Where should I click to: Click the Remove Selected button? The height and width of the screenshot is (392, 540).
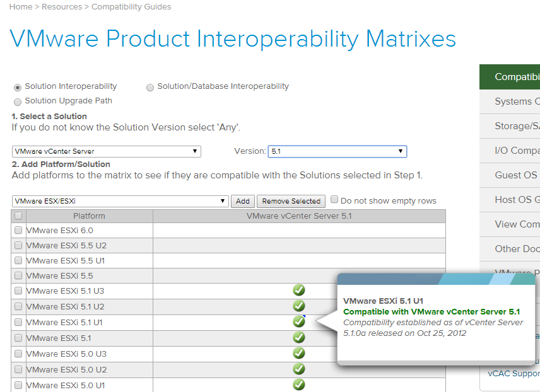pyautogui.click(x=291, y=200)
